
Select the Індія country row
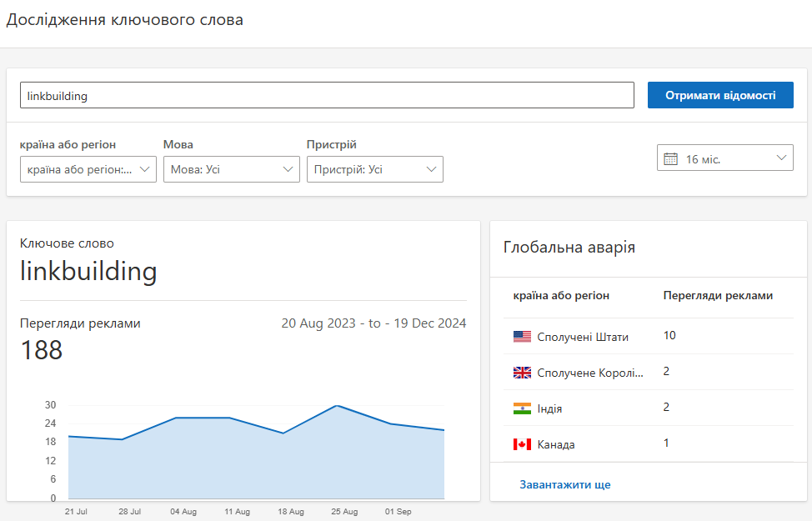pos(550,408)
